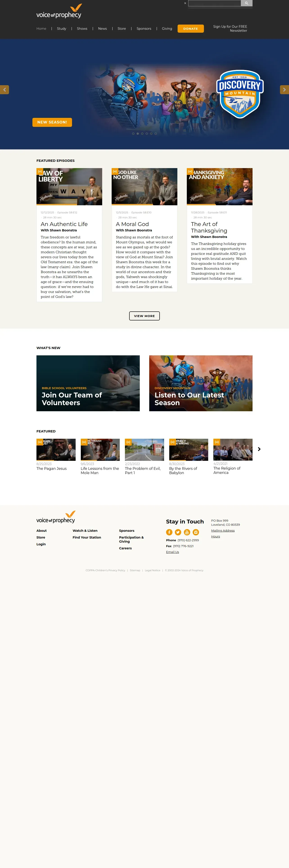This screenshot has height=868, width=289.
Task: Open the Hours link
Action: click(216, 537)
